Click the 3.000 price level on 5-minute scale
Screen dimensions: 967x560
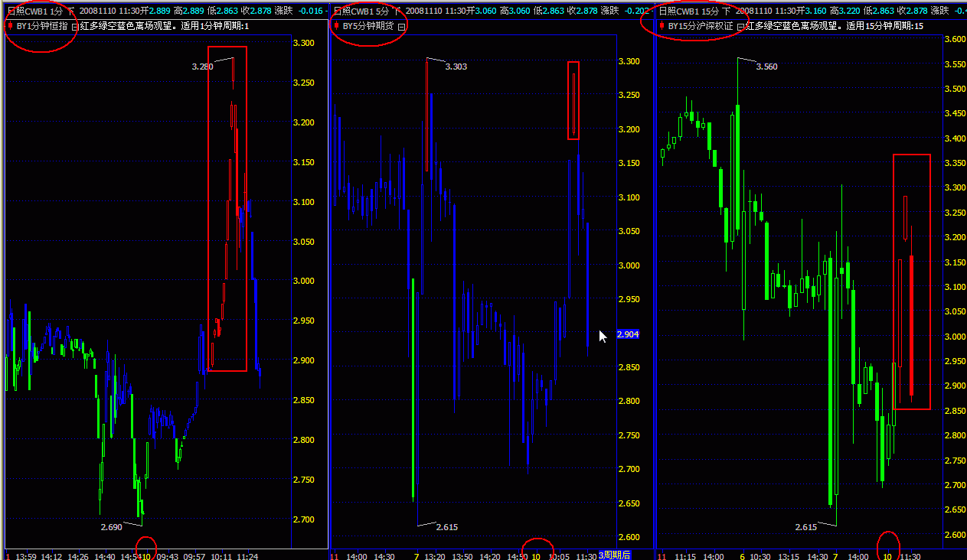point(629,265)
